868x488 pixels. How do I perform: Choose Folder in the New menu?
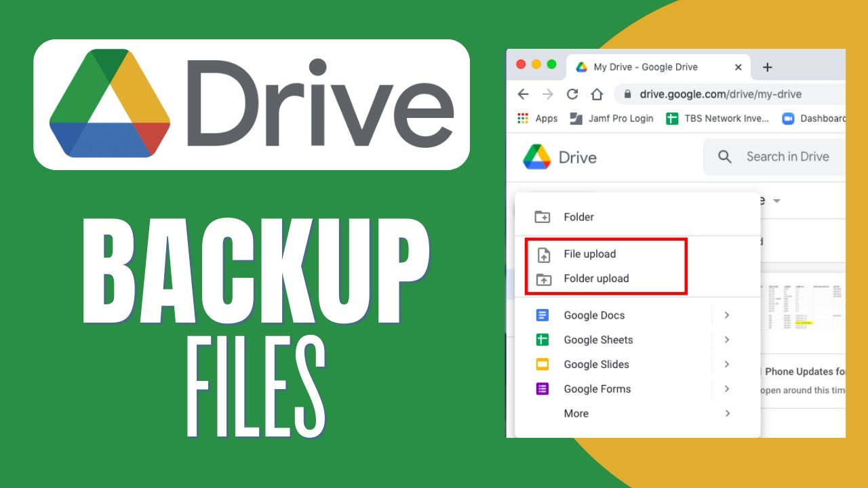(637, 217)
